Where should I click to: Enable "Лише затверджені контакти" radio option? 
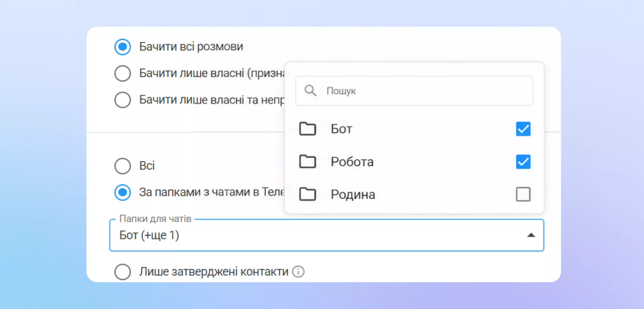click(123, 272)
